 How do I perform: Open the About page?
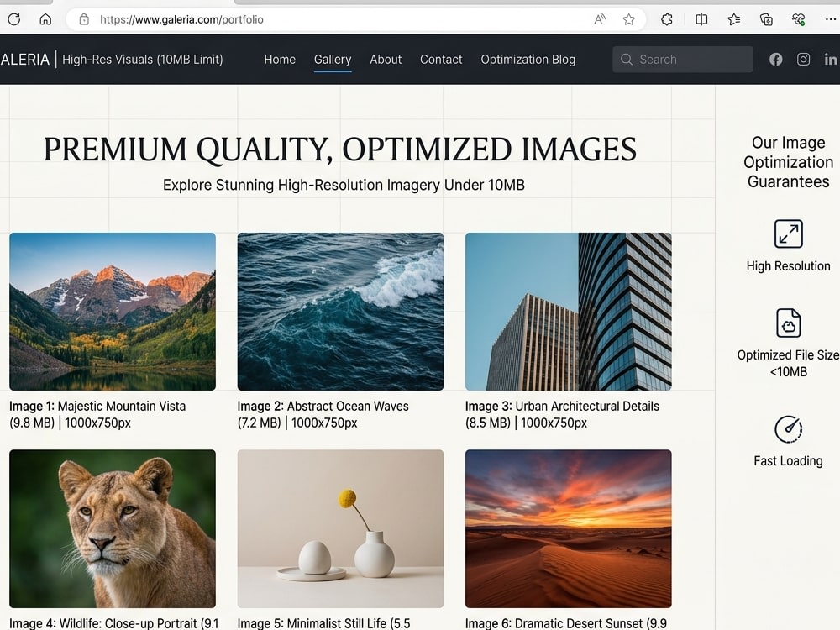pyautogui.click(x=386, y=60)
